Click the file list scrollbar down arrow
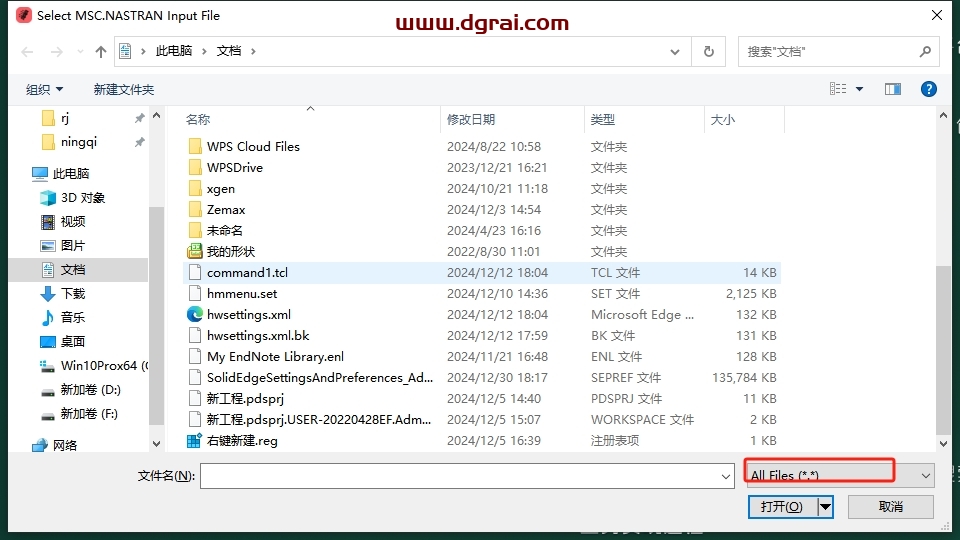 [943, 443]
